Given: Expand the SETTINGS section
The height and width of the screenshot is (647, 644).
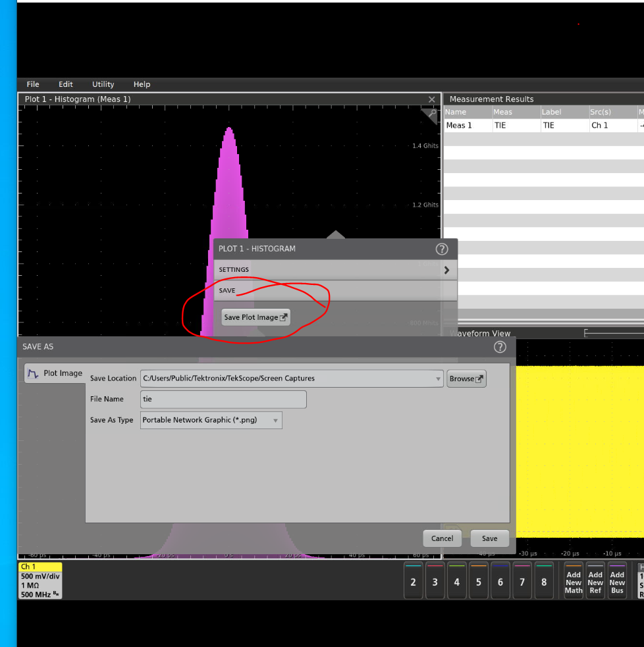Looking at the screenshot, I should pyautogui.click(x=335, y=270).
